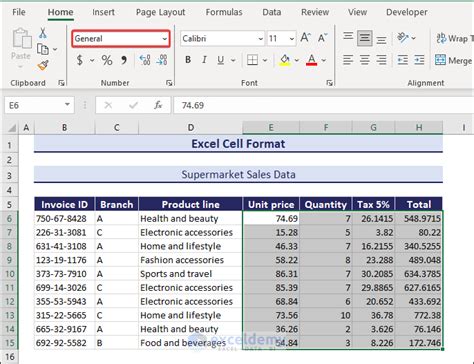Open the font size 11 dropdown

292,39
